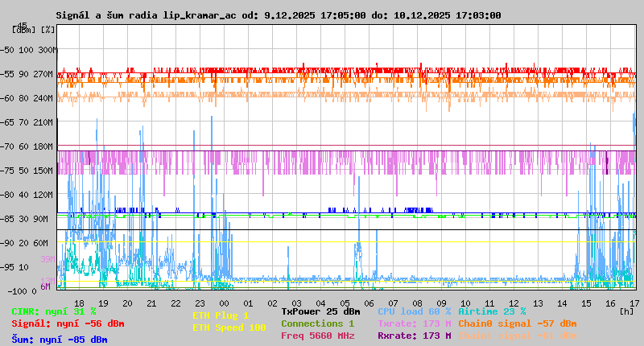Click the '09' hour tick on time axis
The image size is (644, 346).
441,303
